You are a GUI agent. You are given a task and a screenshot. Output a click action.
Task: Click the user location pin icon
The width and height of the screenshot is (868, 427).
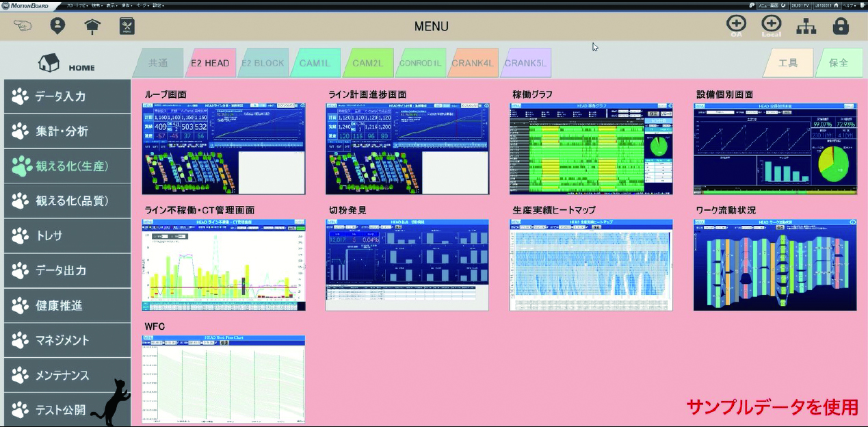57,27
